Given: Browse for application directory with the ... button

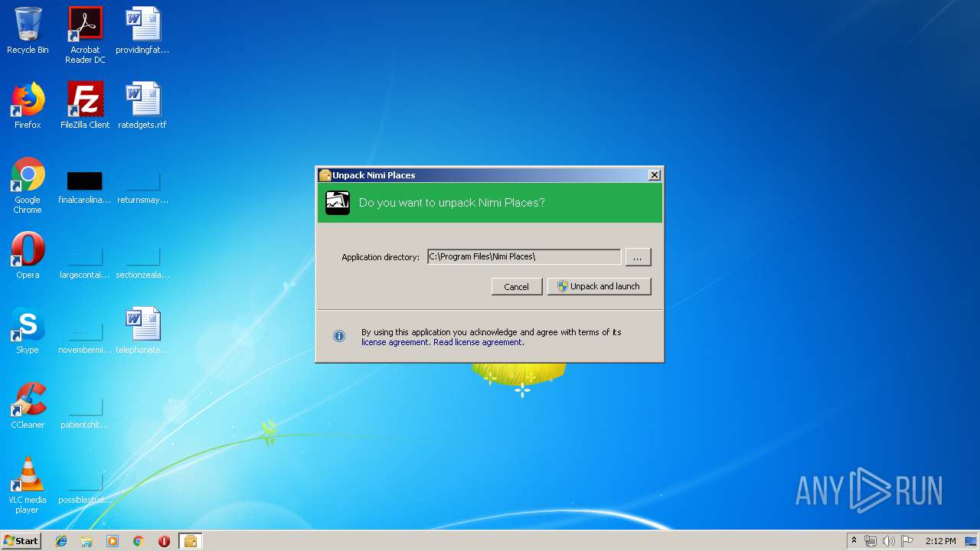Looking at the screenshot, I should pyautogui.click(x=638, y=257).
